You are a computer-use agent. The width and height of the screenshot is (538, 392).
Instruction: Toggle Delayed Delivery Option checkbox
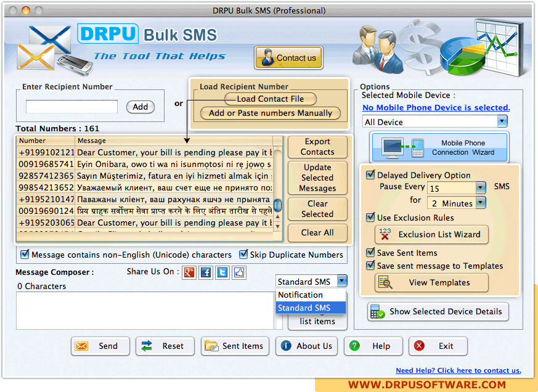pos(370,175)
